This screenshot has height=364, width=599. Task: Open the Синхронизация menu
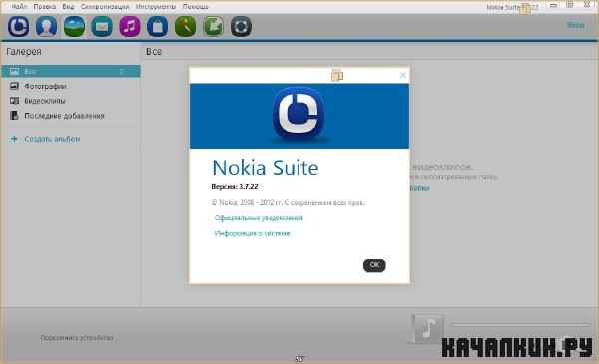(x=105, y=7)
